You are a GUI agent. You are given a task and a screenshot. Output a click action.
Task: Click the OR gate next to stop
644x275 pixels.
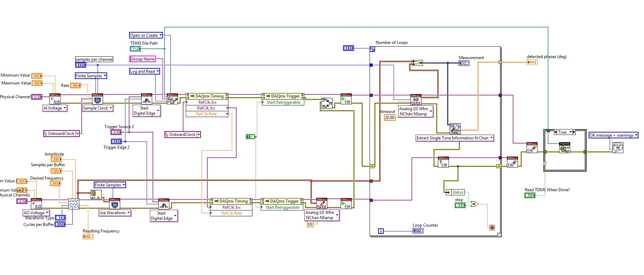pyautogui.click(x=474, y=204)
